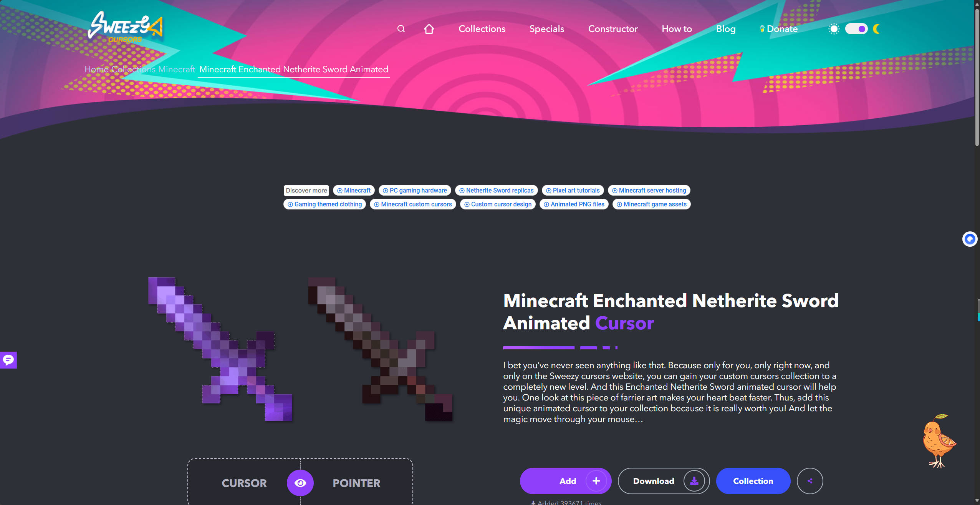Viewport: 980px width, 505px height.
Task: Toggle the dark/light theme switch
Action: (856, 29)
